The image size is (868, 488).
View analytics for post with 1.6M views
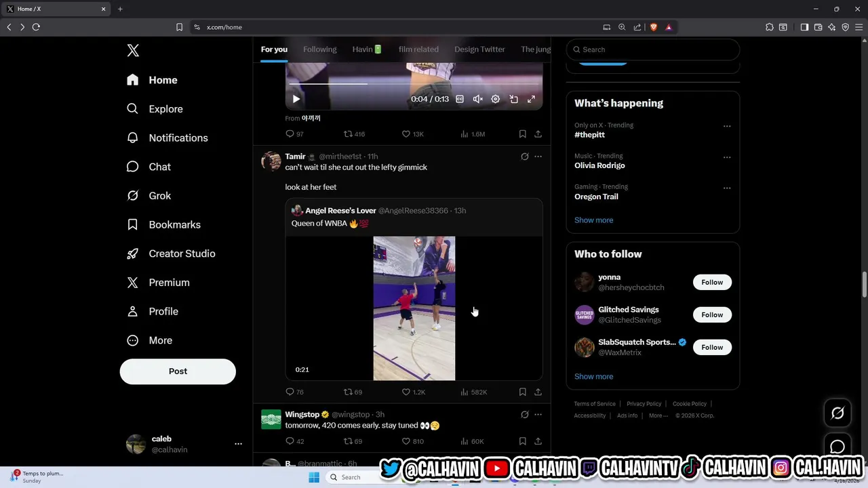(473, 134)
